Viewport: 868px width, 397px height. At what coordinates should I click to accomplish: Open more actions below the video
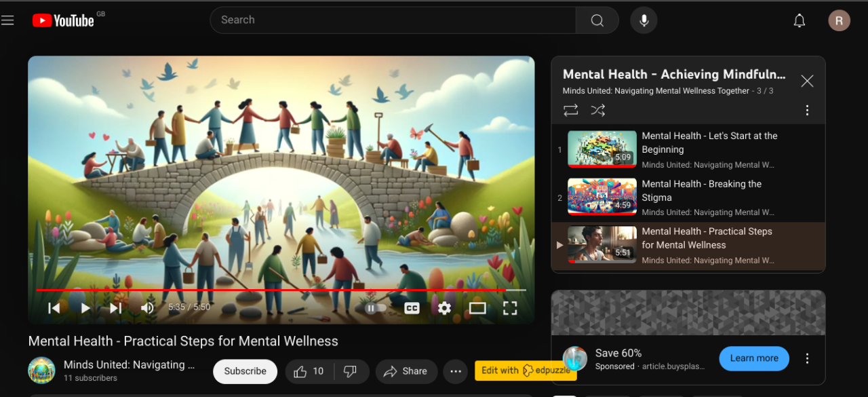tap(456, 371)
